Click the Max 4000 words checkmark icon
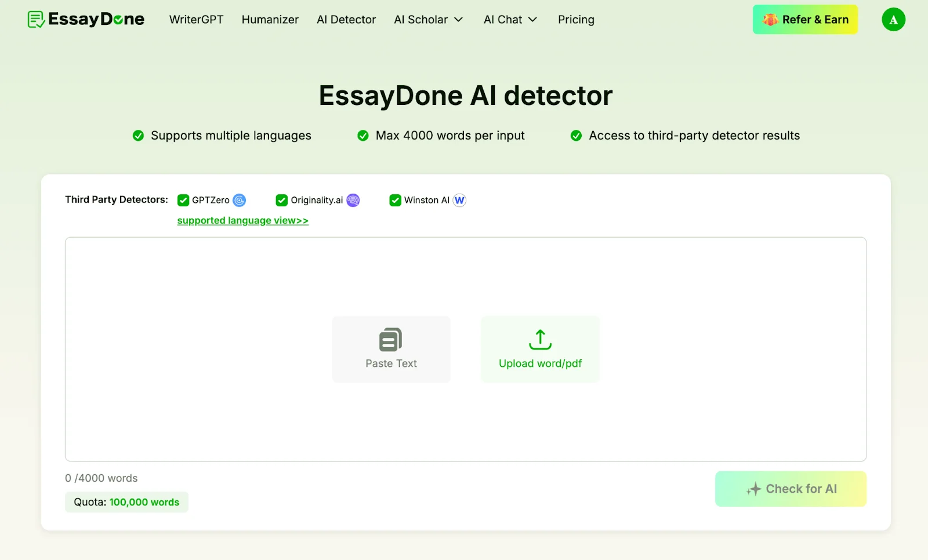This screenshot has width=928, height=560. (x=363, y=136)
